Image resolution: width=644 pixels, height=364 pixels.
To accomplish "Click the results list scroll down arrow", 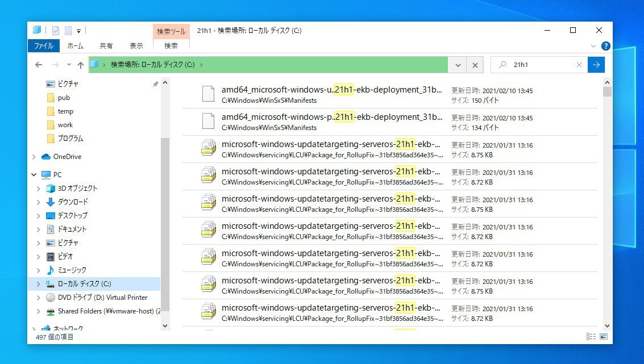I will point(608,326).
